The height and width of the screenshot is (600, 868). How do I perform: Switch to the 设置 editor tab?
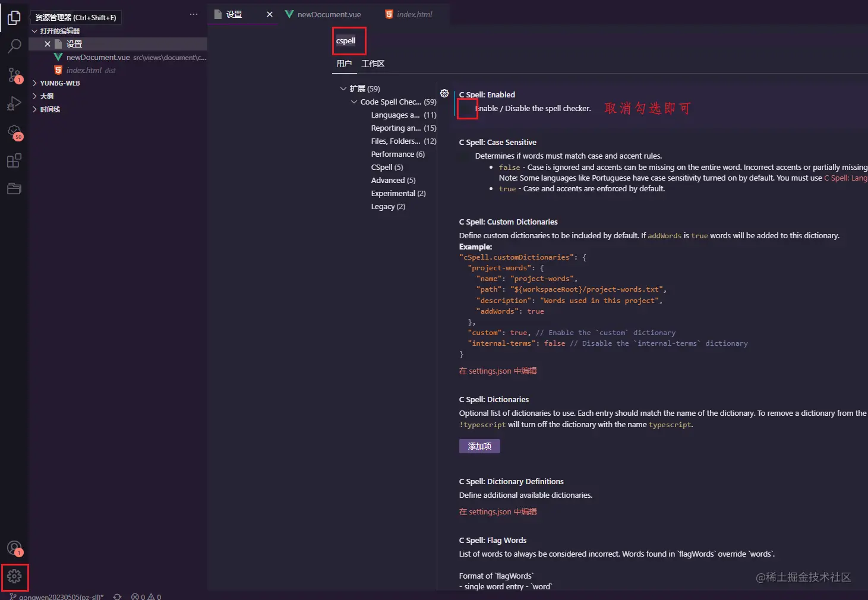click(243, 14)
